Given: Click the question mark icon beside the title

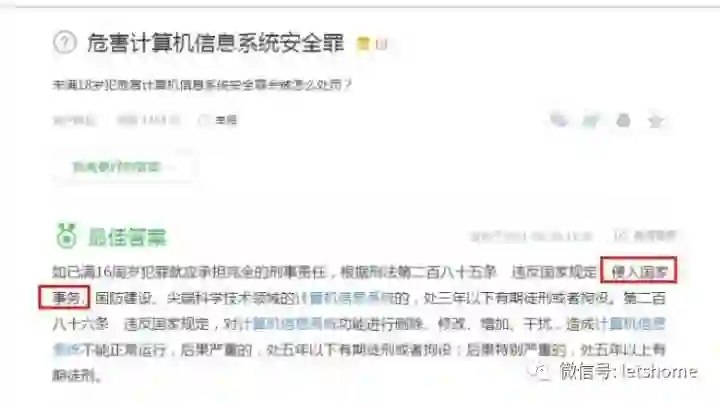Looking at the screenshot, I should 64,43.
